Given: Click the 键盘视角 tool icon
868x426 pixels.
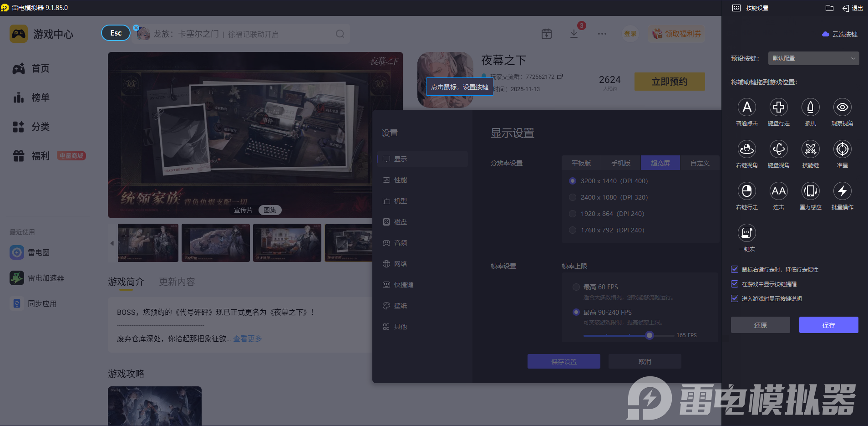Looking at the screenshot, I should click(x=778, y=149).
